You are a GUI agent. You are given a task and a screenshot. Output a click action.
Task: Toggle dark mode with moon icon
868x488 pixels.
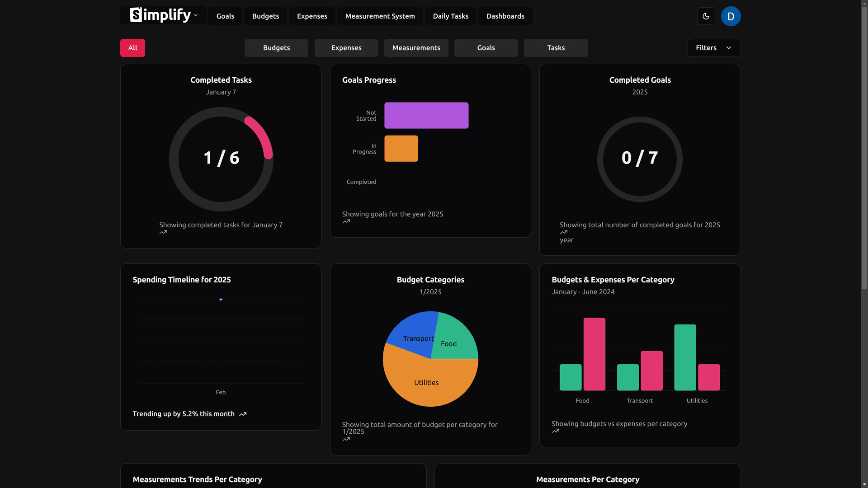[706, 16]
